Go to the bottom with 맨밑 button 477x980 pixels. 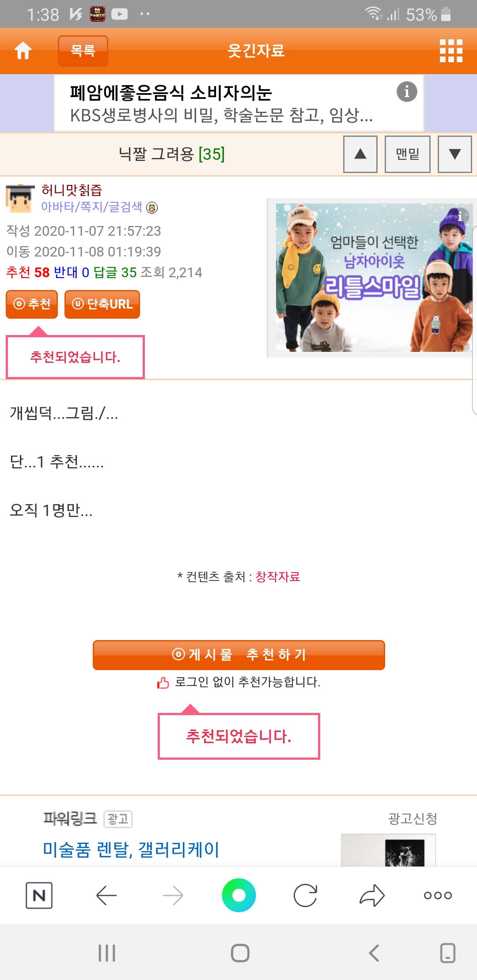point(408,154)
